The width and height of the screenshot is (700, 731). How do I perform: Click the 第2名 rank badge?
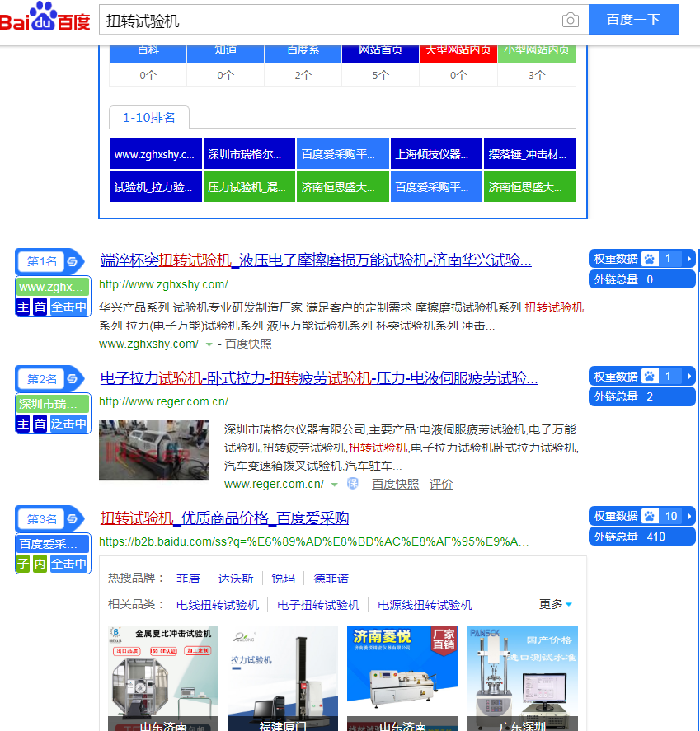point(41,378)
